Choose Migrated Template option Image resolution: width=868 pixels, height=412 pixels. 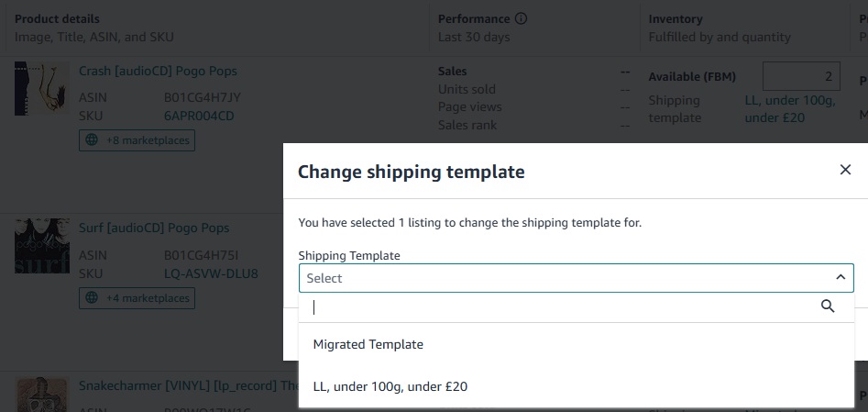click(577, 344)
